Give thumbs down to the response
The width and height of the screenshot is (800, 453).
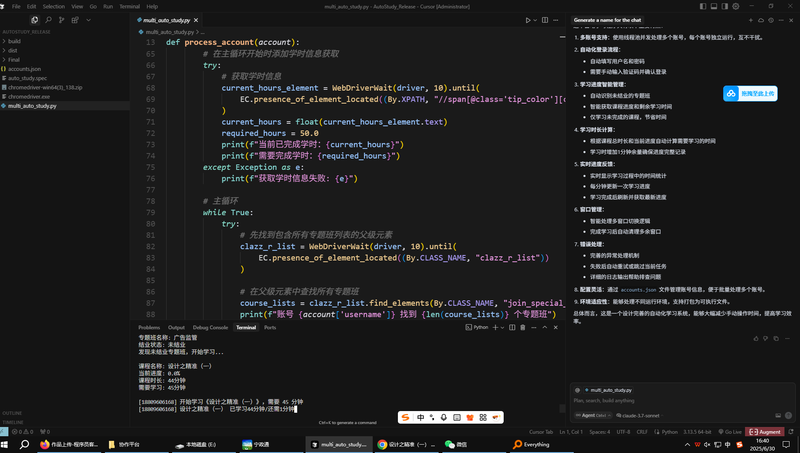click(x=765, y=338)
